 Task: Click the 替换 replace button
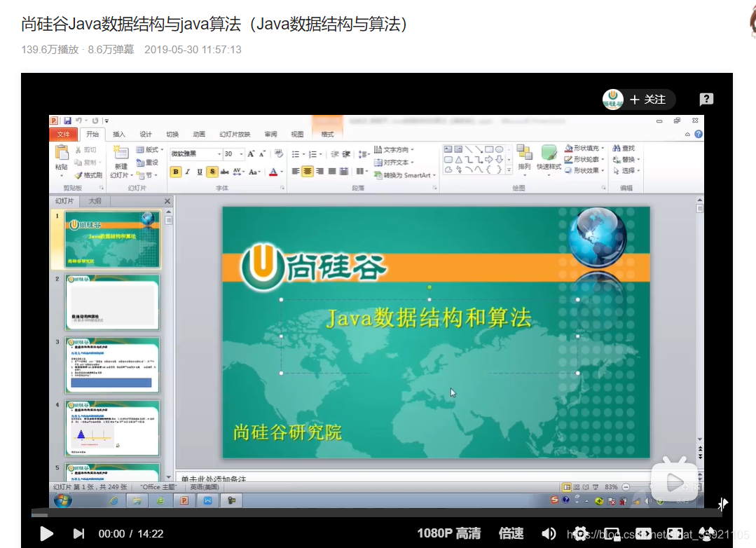click(626, 159)
